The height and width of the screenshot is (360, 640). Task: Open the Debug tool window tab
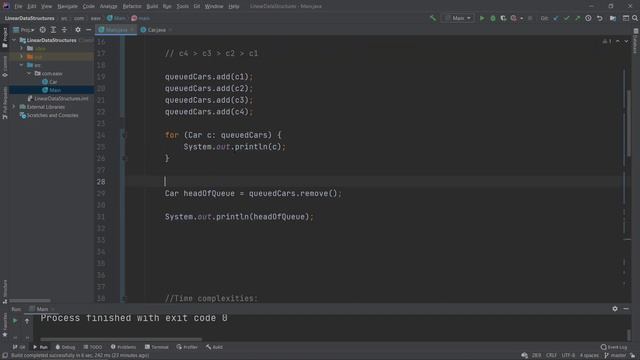(65, 347)
